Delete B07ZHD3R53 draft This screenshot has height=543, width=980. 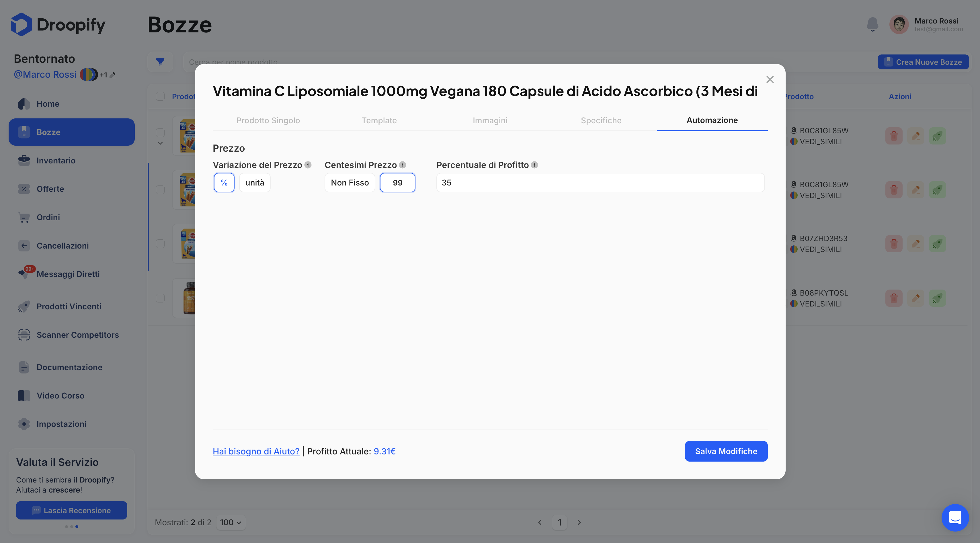tap(894, 243)
